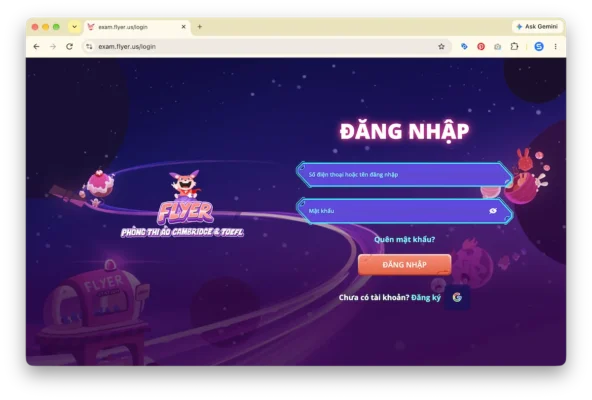Click the blue tag extension icon

(464, 46)
